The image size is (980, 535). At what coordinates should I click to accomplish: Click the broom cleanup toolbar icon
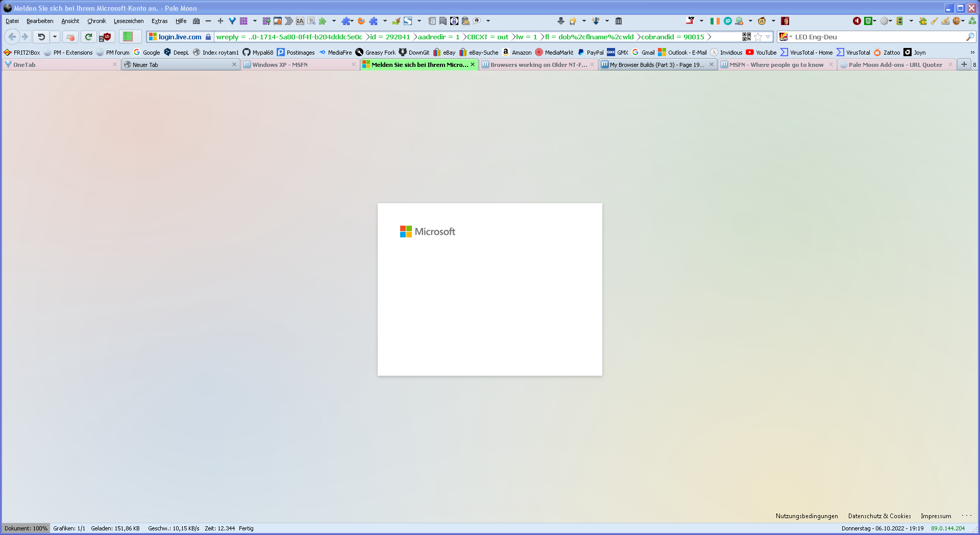click(935, 21)
